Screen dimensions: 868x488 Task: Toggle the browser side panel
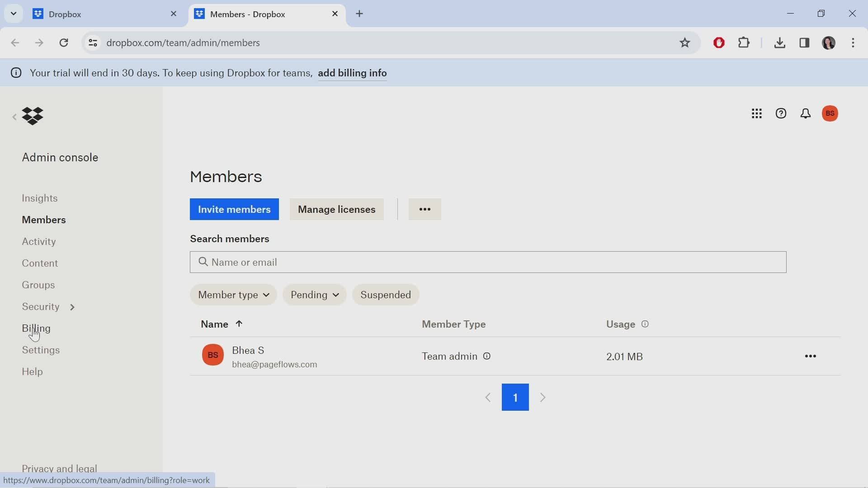coord(804,43)
